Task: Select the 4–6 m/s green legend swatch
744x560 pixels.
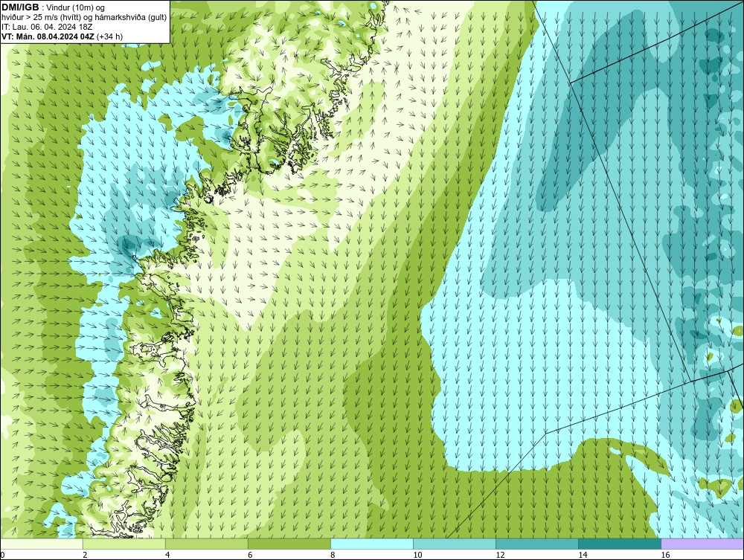Action: pos(206,544)
